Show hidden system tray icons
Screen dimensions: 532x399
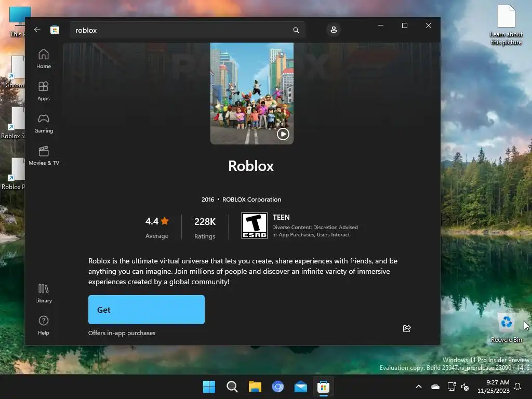[419, 387]
